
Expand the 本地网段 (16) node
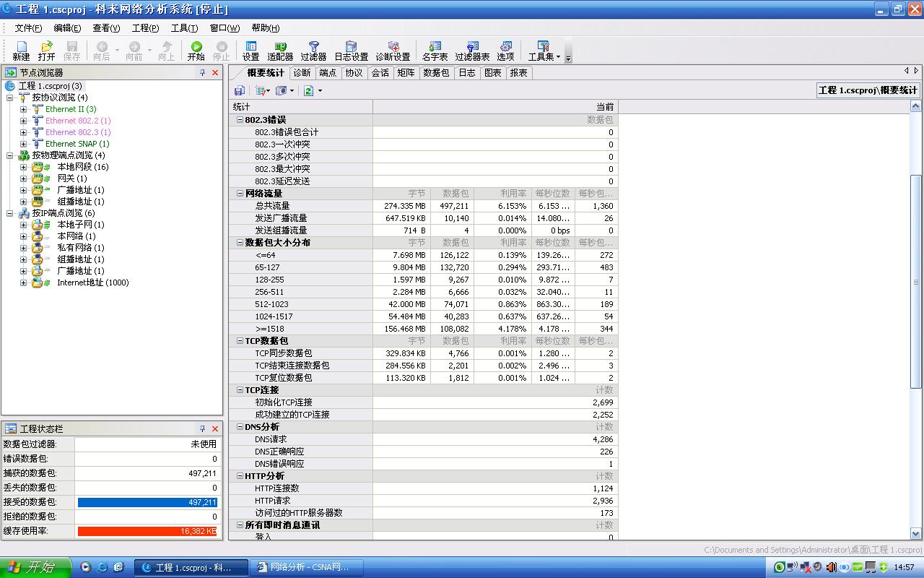point(23,167)
